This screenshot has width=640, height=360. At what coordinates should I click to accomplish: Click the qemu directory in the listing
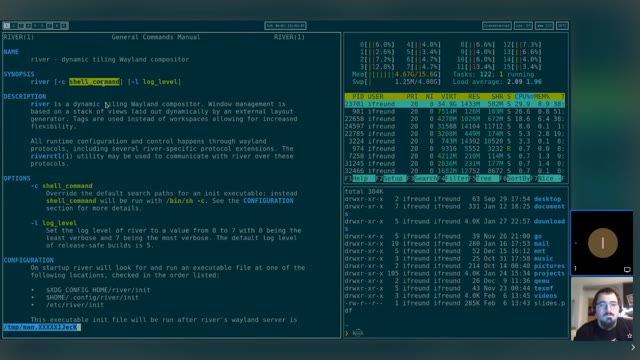pos(541,281)
